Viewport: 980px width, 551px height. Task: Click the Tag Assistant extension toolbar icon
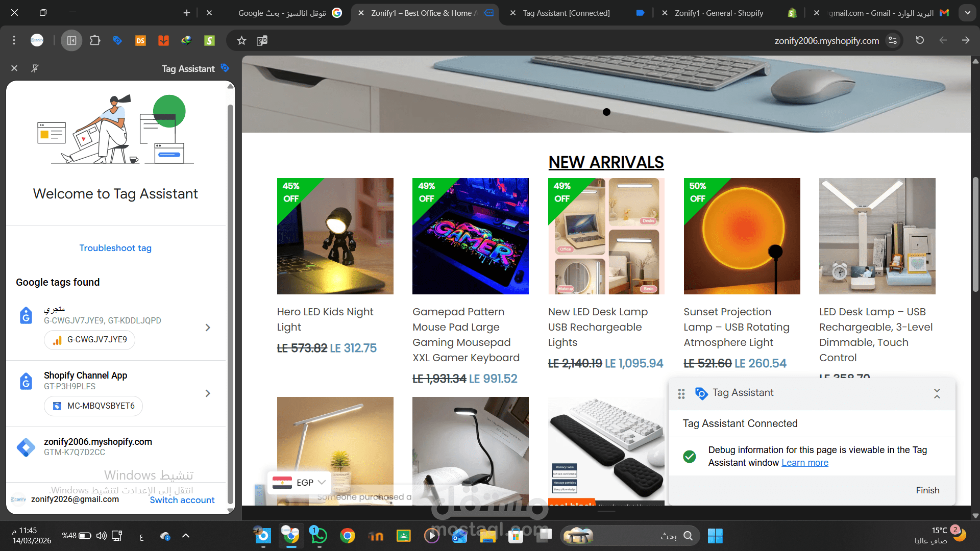(117, 40)
